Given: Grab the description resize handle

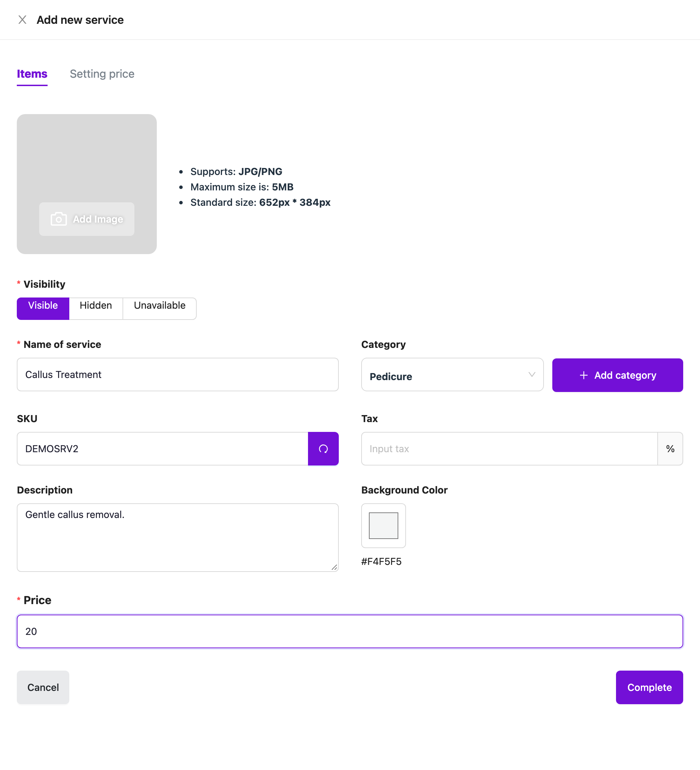Looking at the screenshot, I should click(x=335, y=568).
